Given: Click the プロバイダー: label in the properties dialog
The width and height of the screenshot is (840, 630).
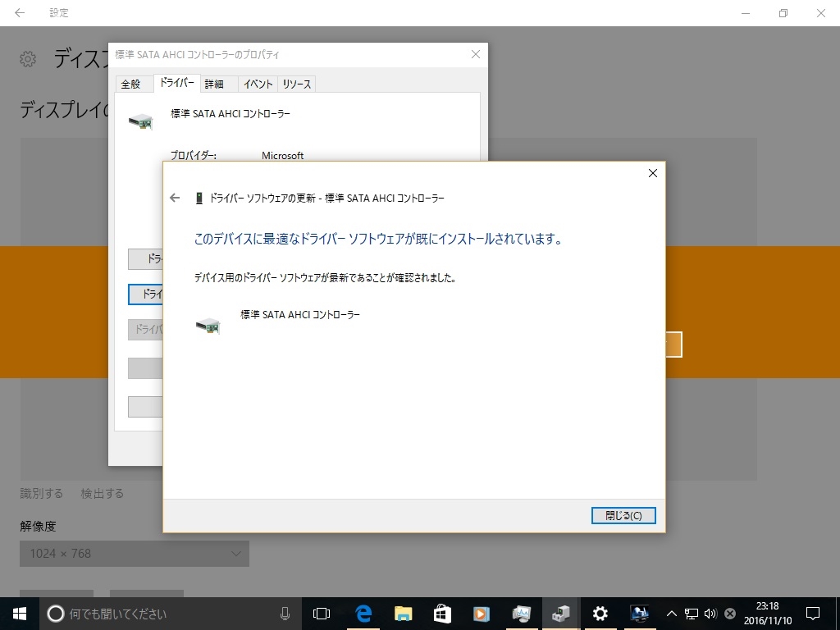Looking at the screenshot, I should tap(194, 155).
